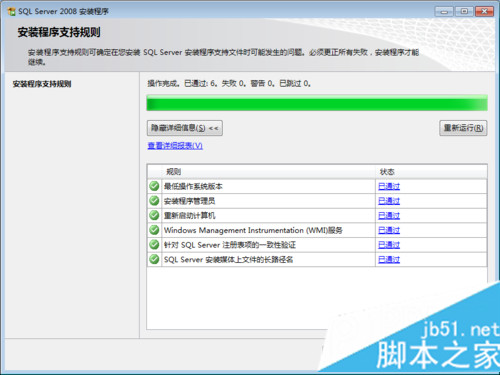Click the 规则 column header

173,172
